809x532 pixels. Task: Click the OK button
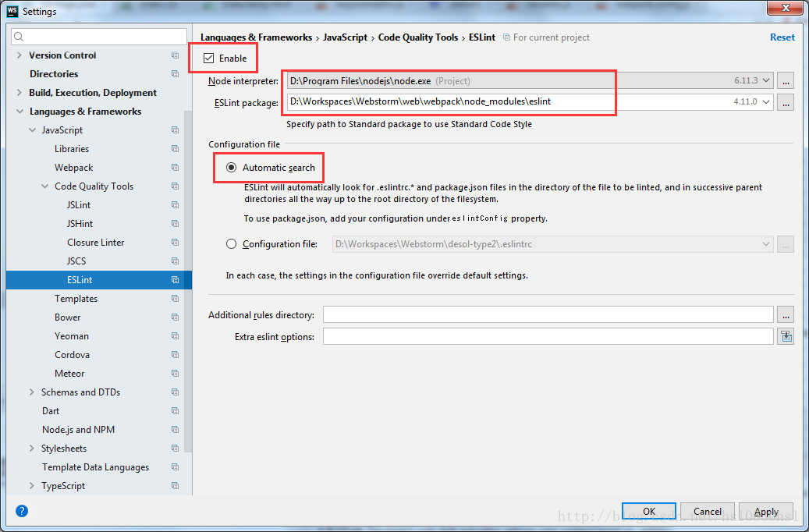(648, 512)
